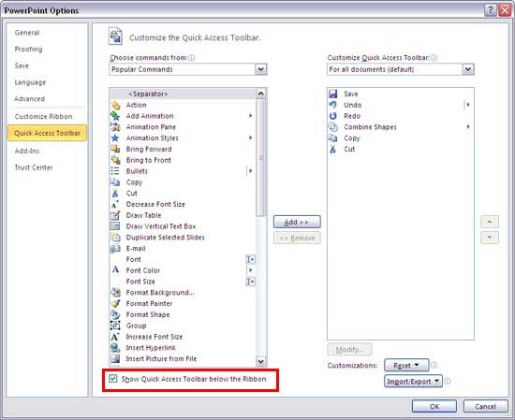Click the Add Animation star icon
The image size is (515, 420).
tap(115, 116)
